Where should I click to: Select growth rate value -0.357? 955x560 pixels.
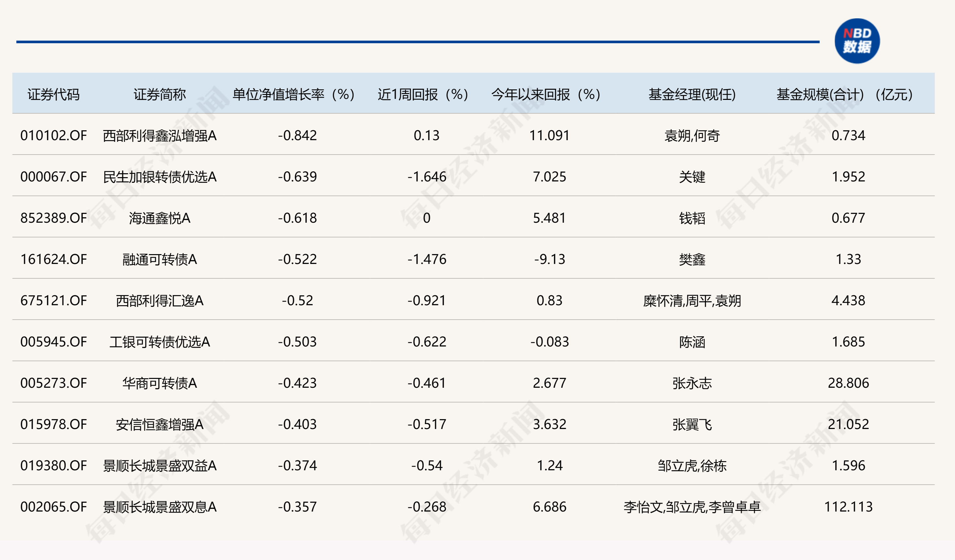pyautogui.click(x=297, y=507)
